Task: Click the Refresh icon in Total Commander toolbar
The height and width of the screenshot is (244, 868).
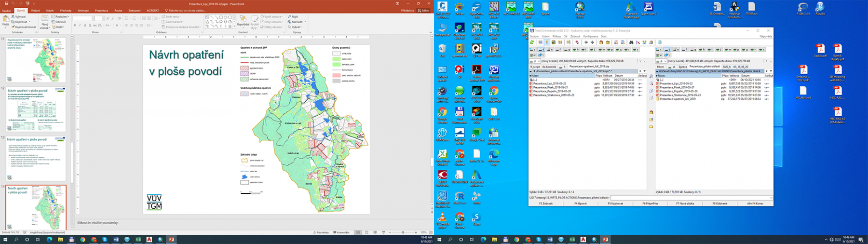Action: pyautogui.click(x=532, y=42)
